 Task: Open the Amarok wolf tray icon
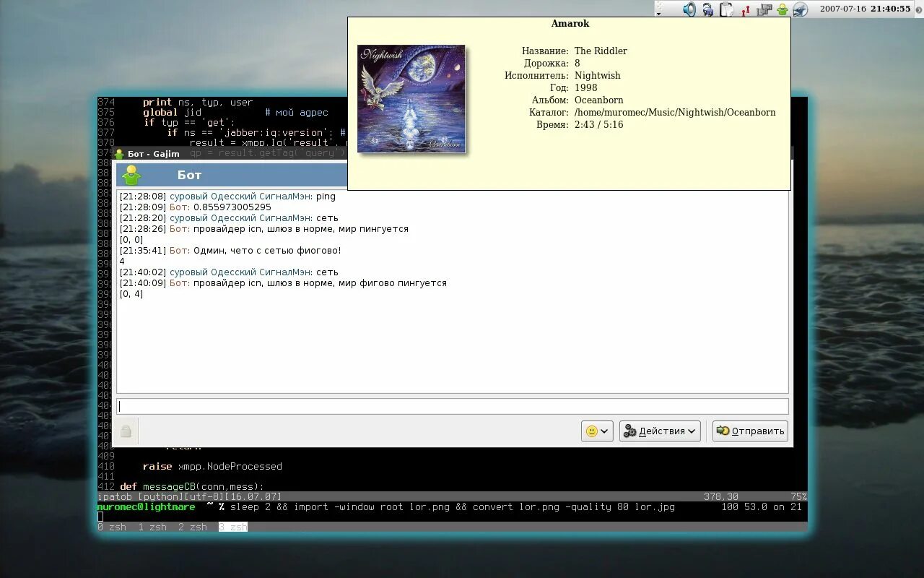pyautogui.click(x=800, y=9)
